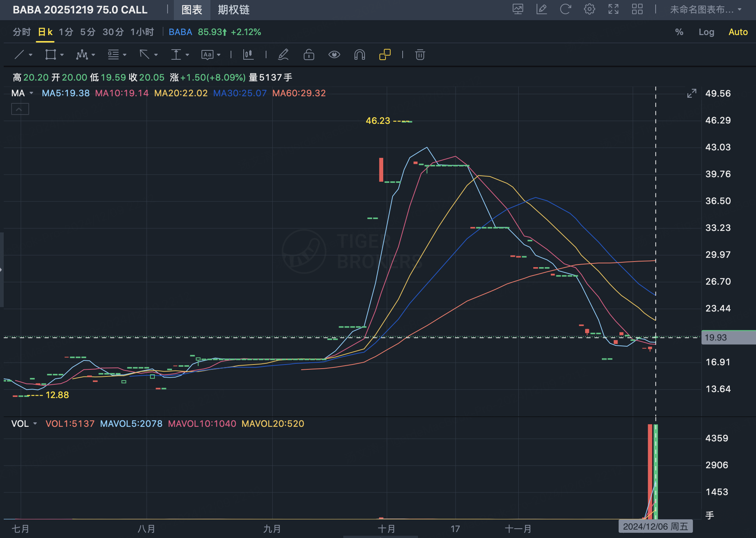The height and width of the screenshot is (538, 756).
Task: Open the unnamed chart layout dropdown
Action: [706, 10]
